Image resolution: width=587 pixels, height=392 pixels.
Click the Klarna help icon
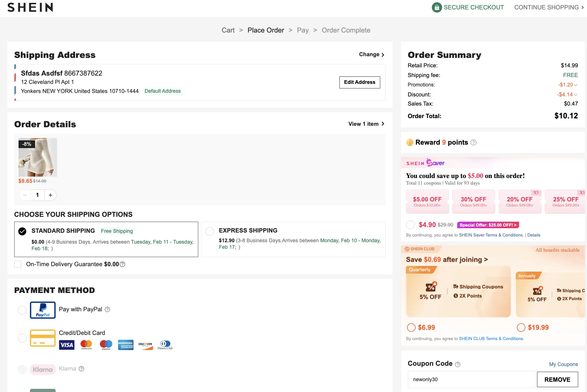point(81,369)
